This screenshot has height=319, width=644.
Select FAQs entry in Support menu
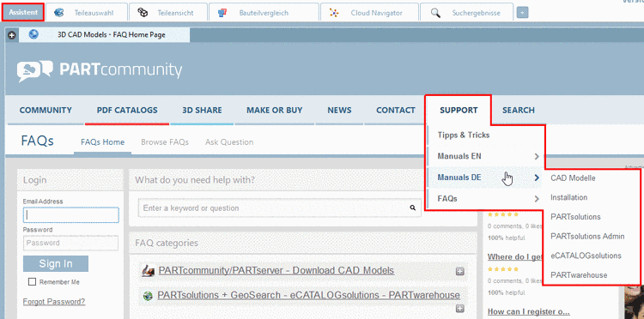pos(447,199)
